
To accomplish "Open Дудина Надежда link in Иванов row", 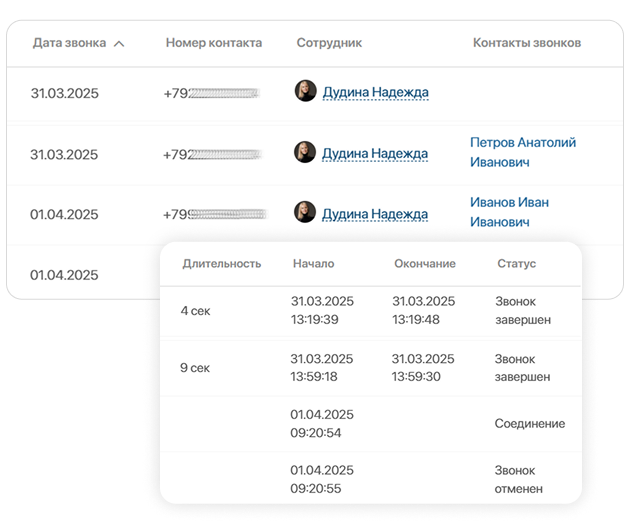I will point(375,214).
